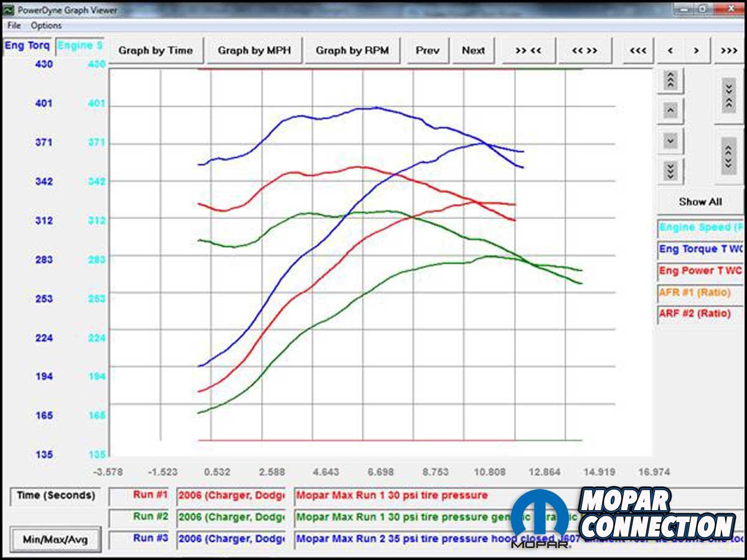This screenshot has height=560, width=747.
Task: Click the horizontal expand "<< >>" button
Action: pos(584,50)
